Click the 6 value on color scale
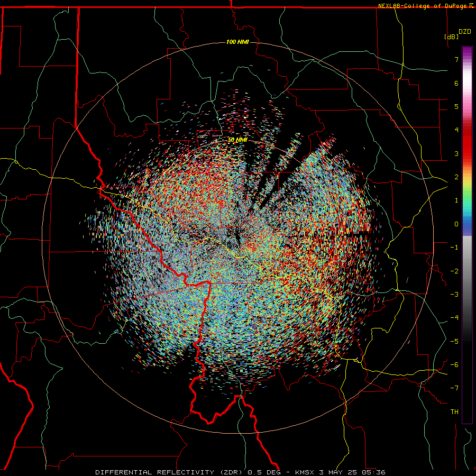The height and width of the screenshot is (476, 476). pos(456,83)
